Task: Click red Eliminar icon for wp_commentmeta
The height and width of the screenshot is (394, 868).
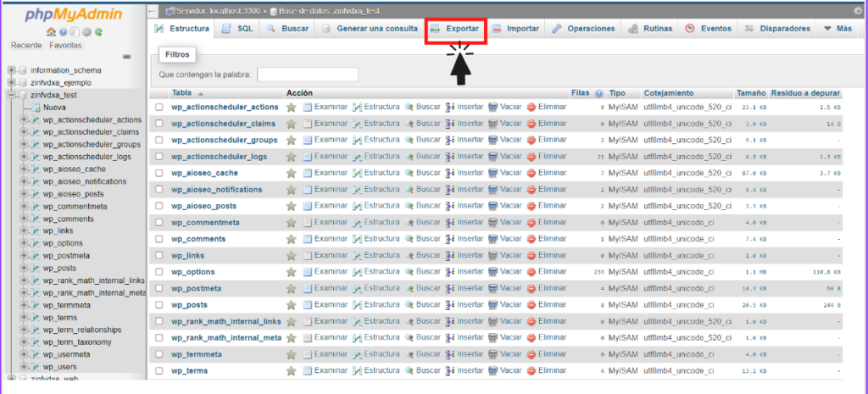Action: (x=531, y=223)
